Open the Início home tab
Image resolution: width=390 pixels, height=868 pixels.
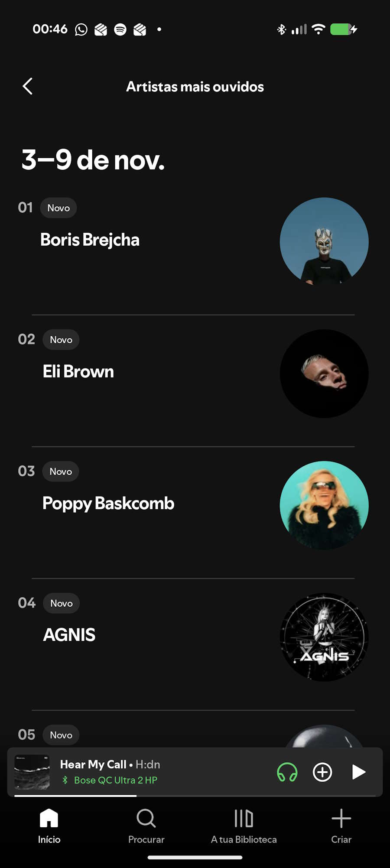pyautogui.click(x=49, y=826)
